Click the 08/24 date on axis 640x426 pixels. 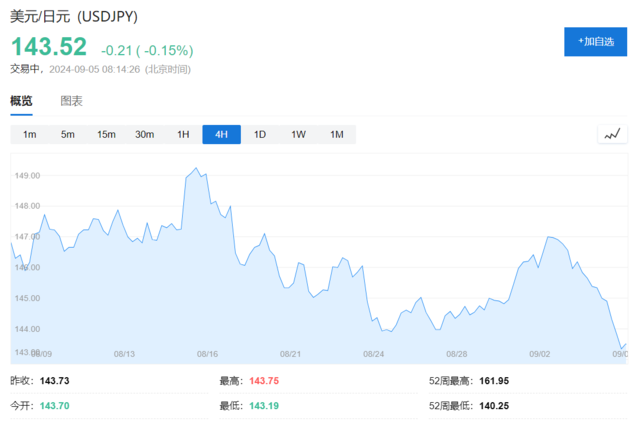pos(374,353)
